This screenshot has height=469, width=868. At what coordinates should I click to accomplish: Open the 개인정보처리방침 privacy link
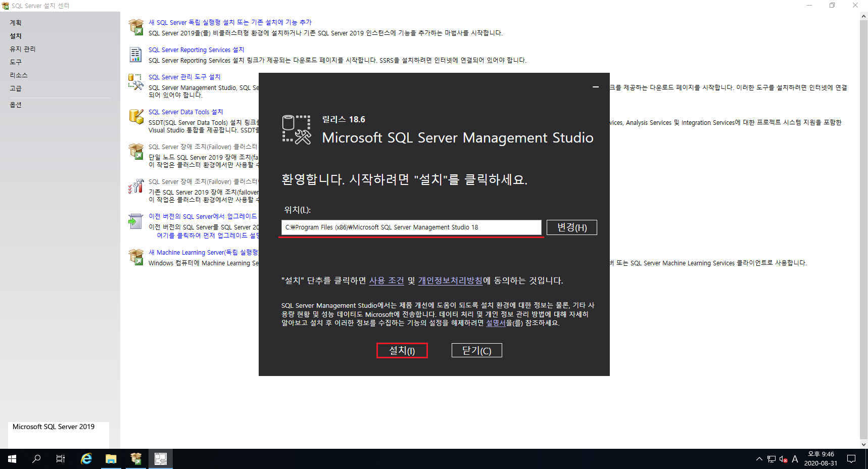pyautogui.click(x=450, y=280)
